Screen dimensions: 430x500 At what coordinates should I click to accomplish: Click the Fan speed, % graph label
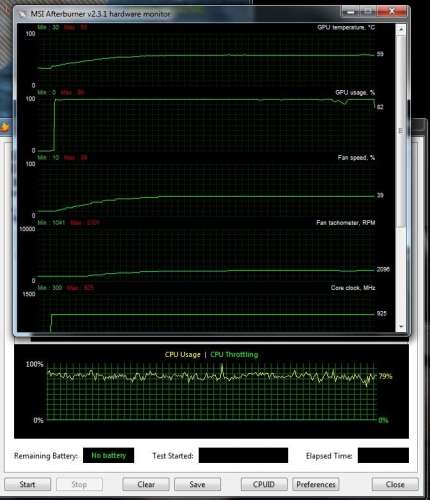[356, 158]
